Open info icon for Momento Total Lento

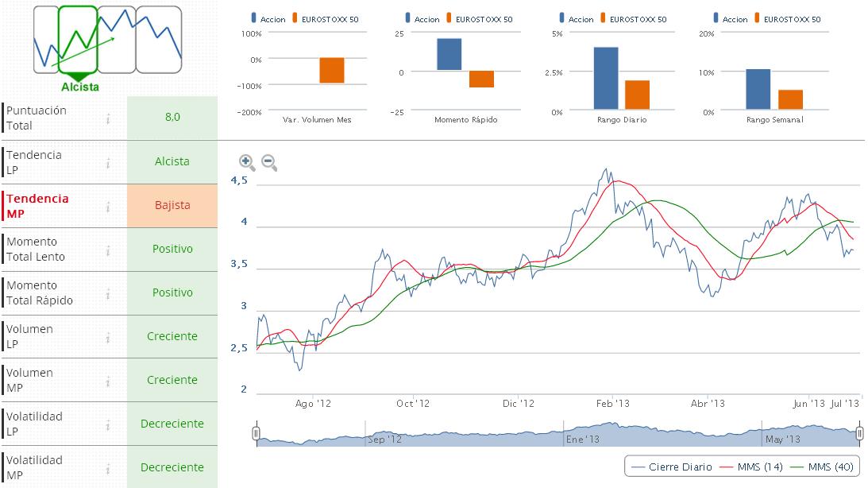click(108, 250)
